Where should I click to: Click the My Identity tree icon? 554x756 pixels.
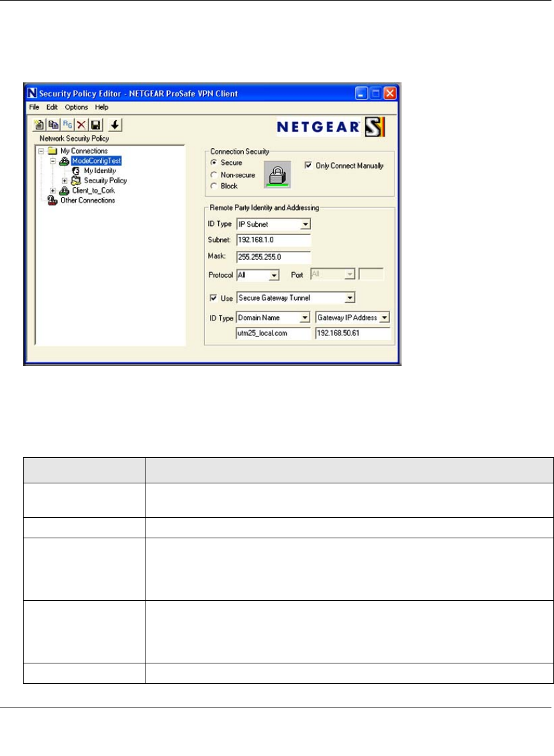click(x=76, y=170)
